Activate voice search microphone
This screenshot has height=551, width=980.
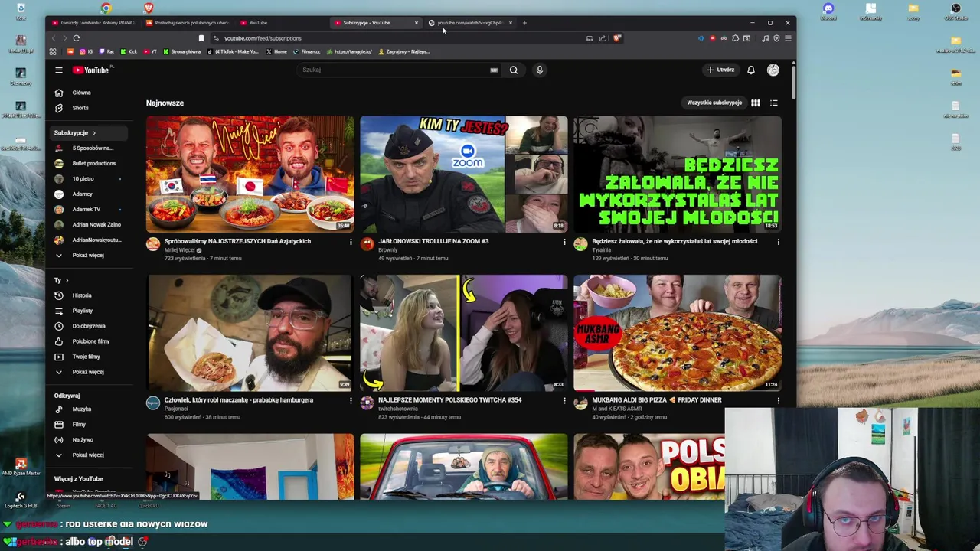[x=540, y=70]
